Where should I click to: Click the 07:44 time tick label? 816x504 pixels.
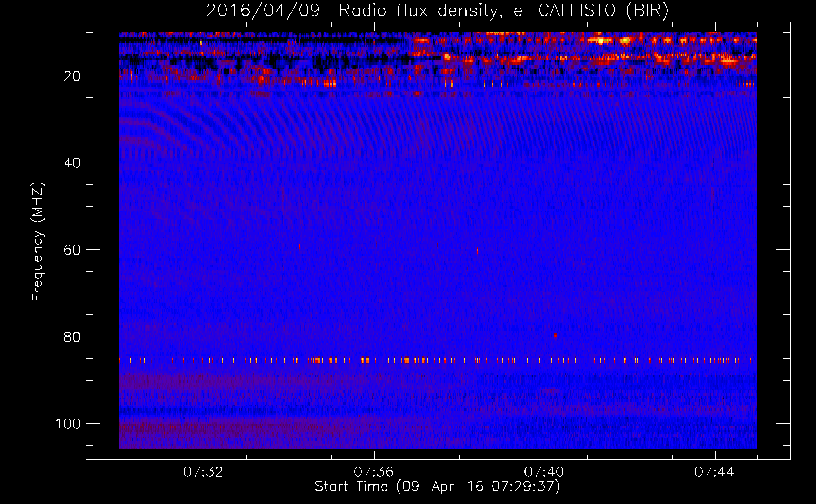[715, 472]
